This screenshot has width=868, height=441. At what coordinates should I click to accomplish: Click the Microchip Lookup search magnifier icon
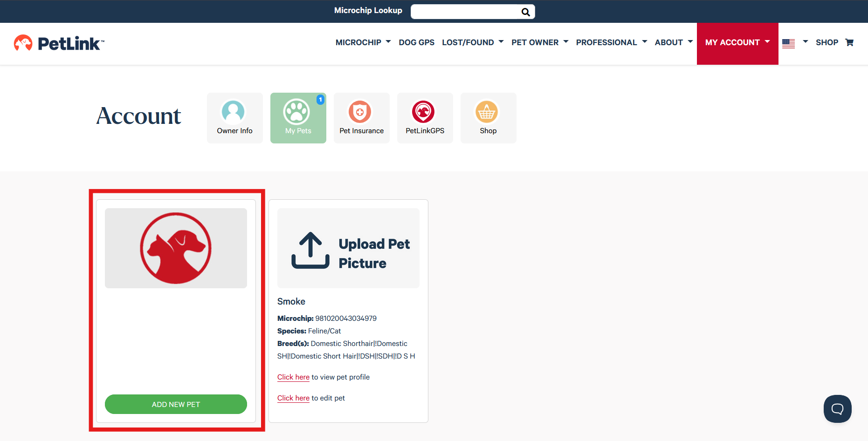point(525,12)
